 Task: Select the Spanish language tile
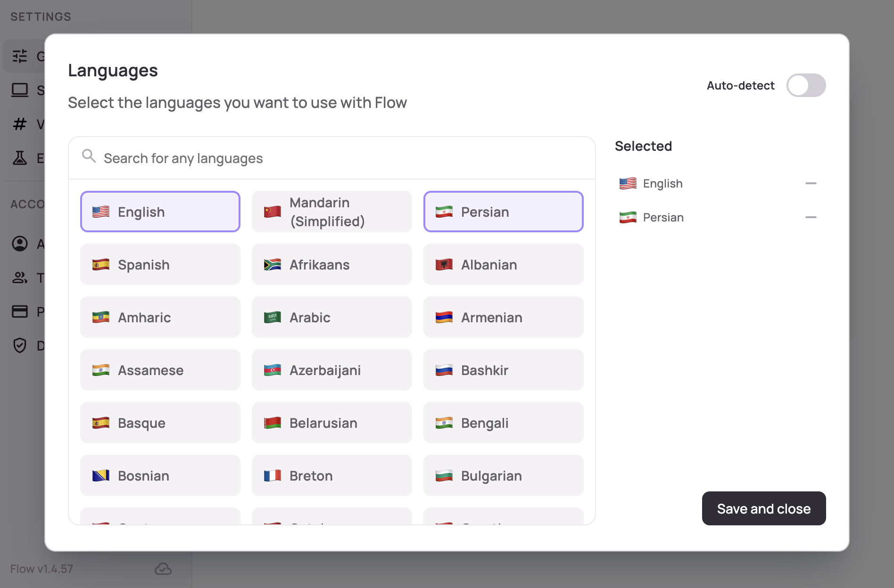160,264
